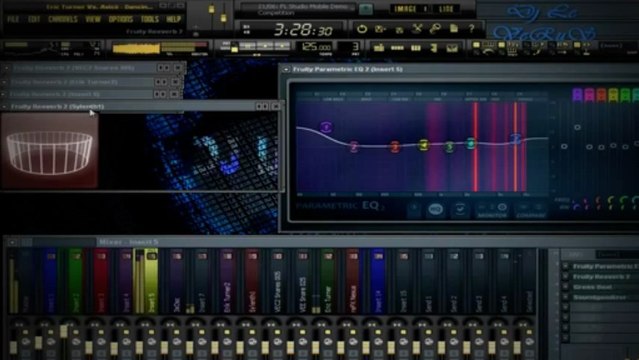Select the Send 1 mixer track
Screen dimensions: 639x360
pyautogui.click(x=428, y=281)
